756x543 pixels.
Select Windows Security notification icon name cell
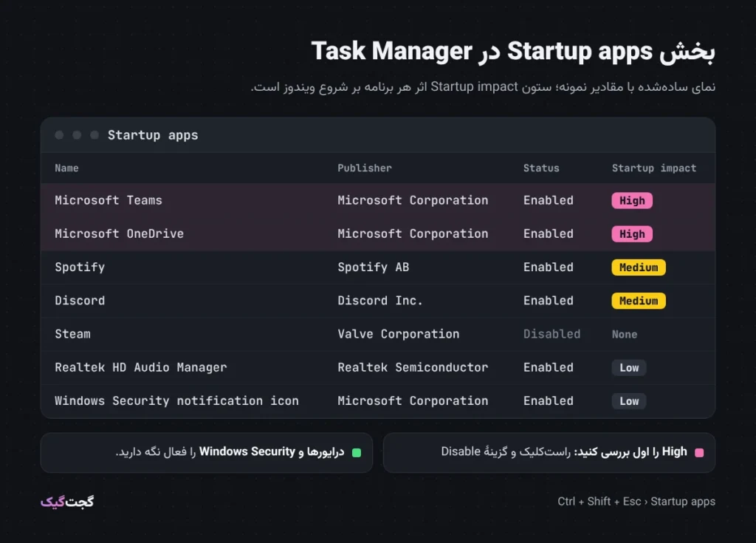pyautogui.click(x=176, y=401)
